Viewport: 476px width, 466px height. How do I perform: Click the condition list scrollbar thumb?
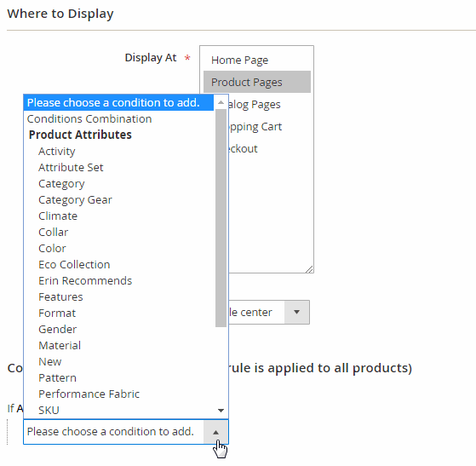point(221,218)
